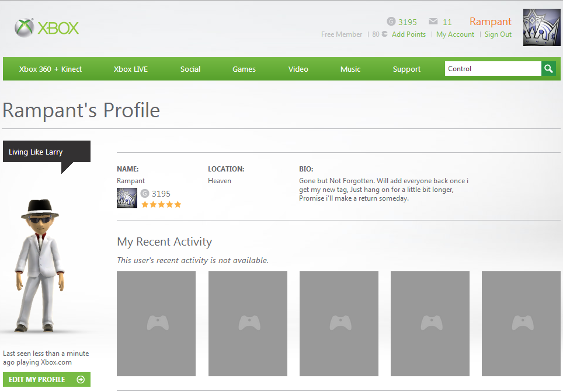Click the second recent activity game placeholder
Image resolution: width=563 pixels, height=392 pixels.
[248, 324]
